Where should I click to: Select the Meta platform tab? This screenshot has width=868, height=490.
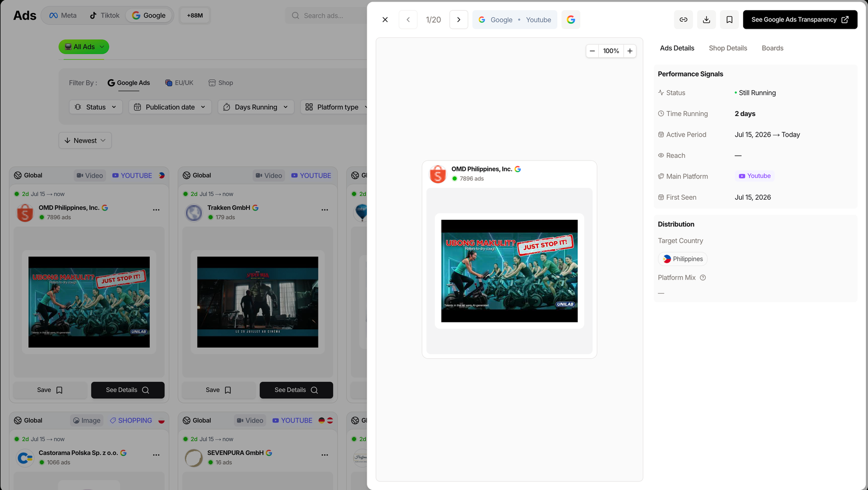(63, 15)
